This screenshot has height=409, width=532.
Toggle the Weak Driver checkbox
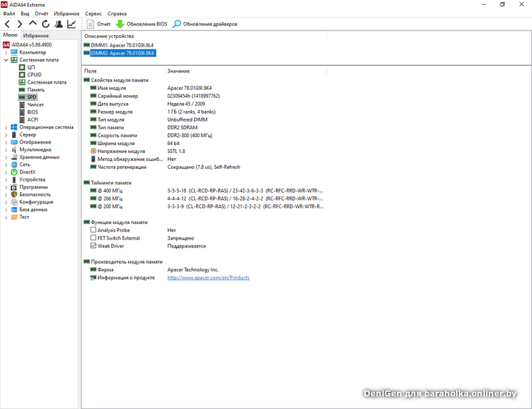pos(93,245)
